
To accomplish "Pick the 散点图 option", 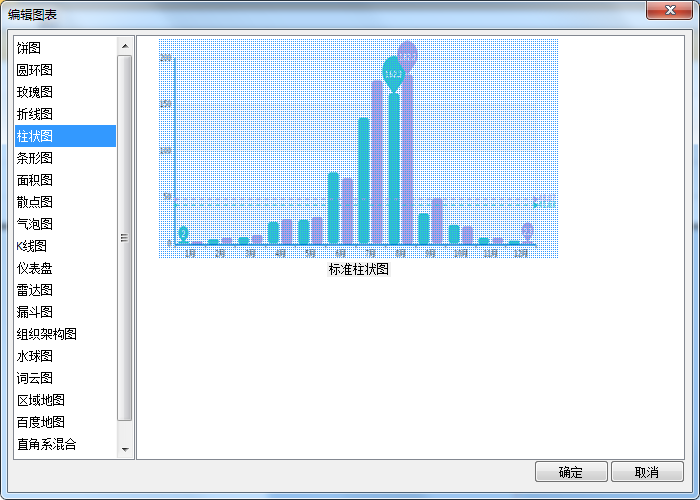I will 36,202.
